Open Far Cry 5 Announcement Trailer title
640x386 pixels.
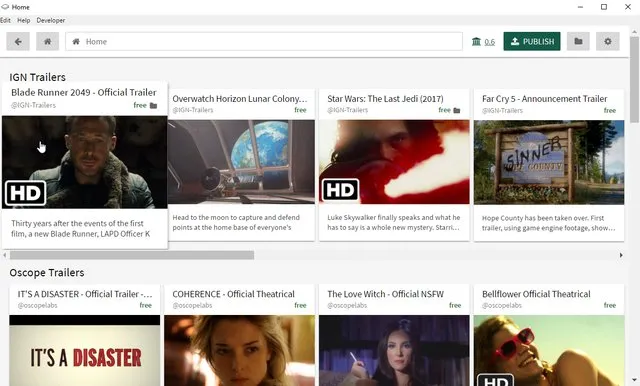click(544, 99)
